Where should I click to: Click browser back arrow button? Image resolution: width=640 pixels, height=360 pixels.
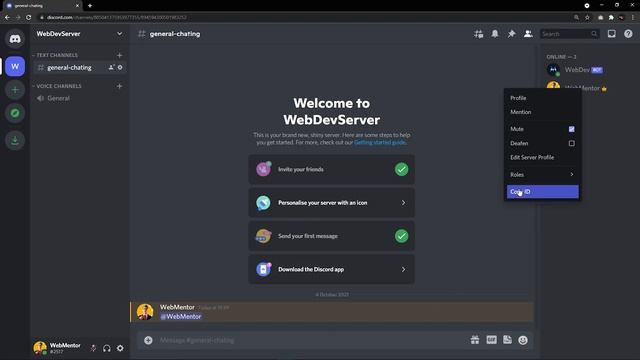coord(7,18)
